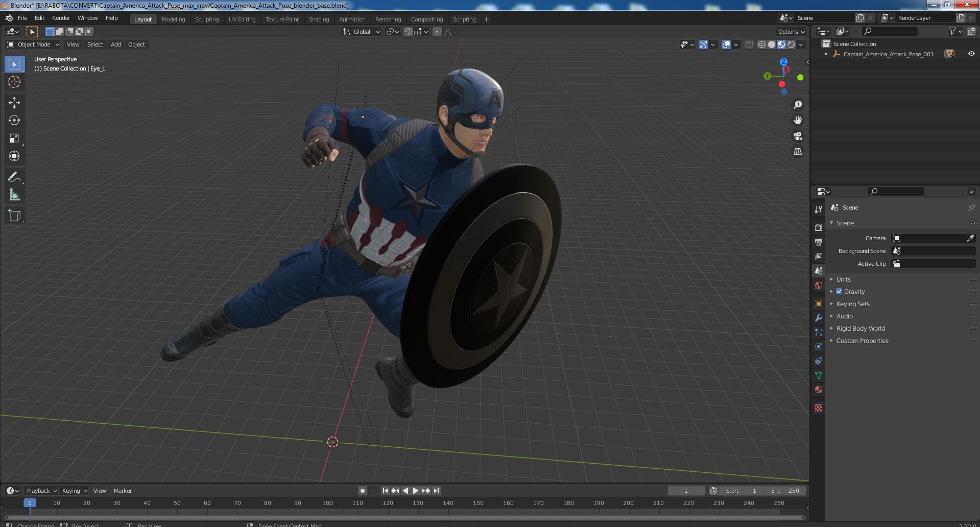Open the File menu

(22, 18)
